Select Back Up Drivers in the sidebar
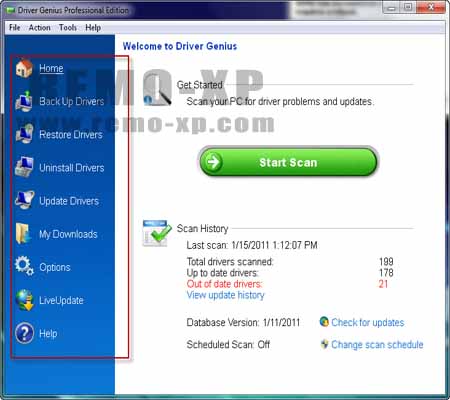The image size is (450, 400). coord(72,101)
